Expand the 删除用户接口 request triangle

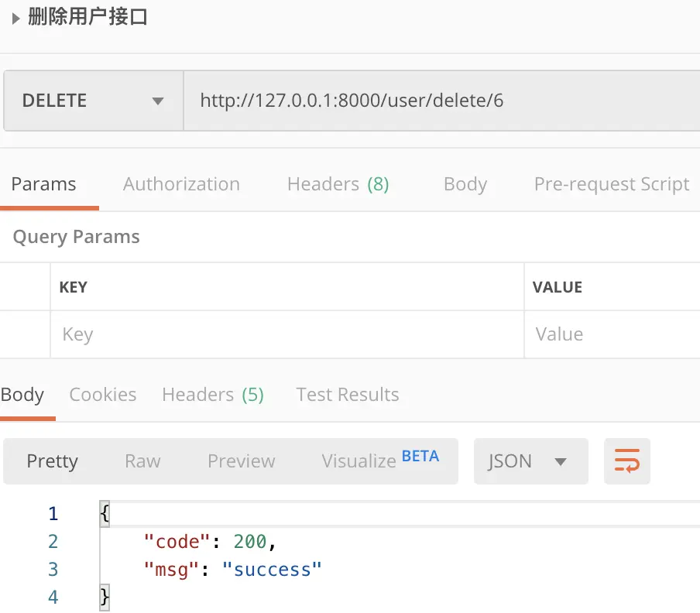(x=15, y=19)
